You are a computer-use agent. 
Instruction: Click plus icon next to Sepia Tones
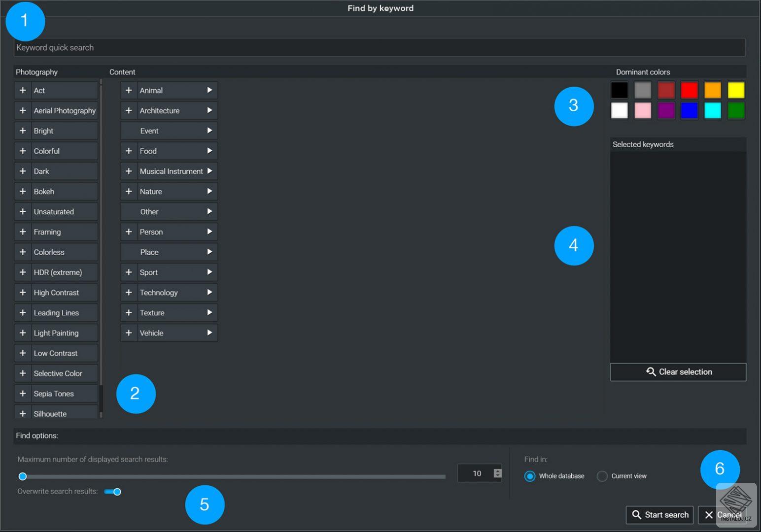(23, 393)
